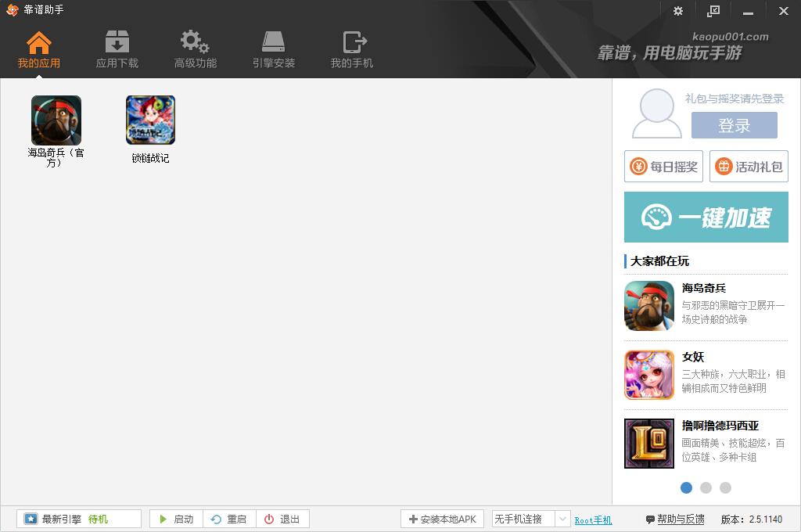Image resolution: width=801 pixels, height=532 pixels.
Task: Open 撸啊撸德玛西亚 game icon
Action: click(649, 444)
